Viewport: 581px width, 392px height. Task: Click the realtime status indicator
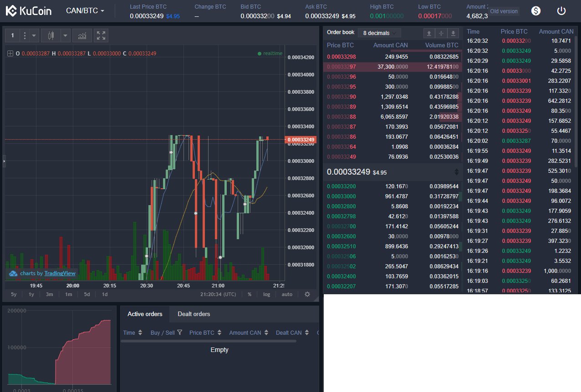coord(270,54)
